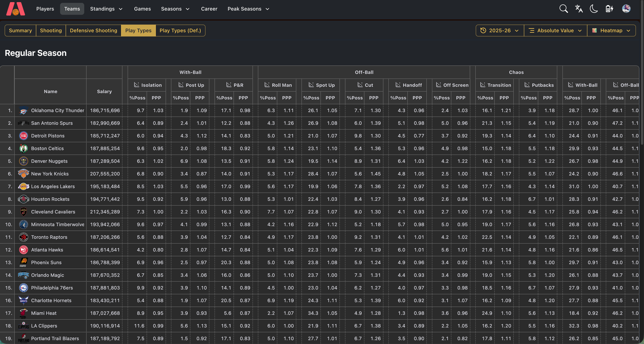644x344 pixels.
Task: Expand the Seasons dropdown menu
Action: coord(175,9)
